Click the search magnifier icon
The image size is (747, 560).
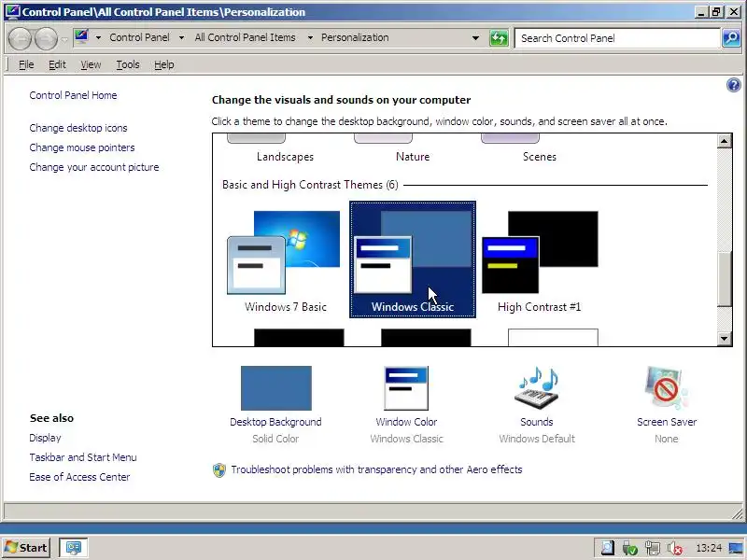[731, 38]
